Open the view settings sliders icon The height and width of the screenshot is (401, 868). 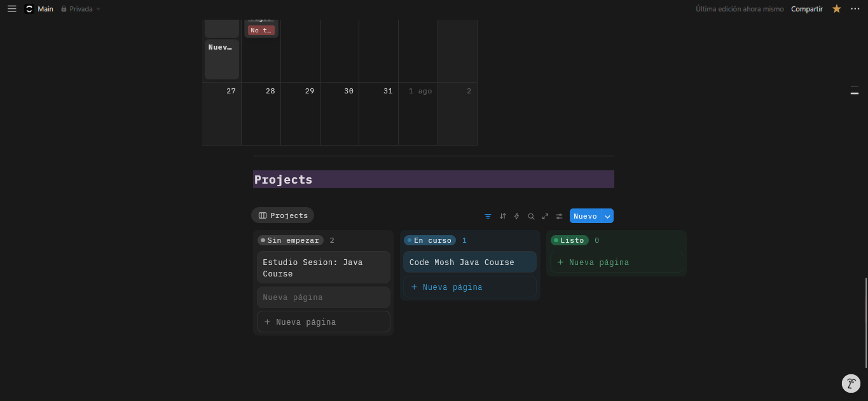pyautogui.click(x=559, y=216)
